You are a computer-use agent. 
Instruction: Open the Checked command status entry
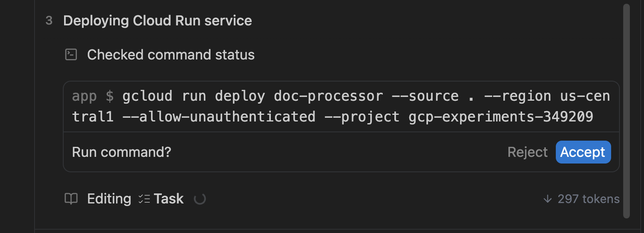pos(171,55)
